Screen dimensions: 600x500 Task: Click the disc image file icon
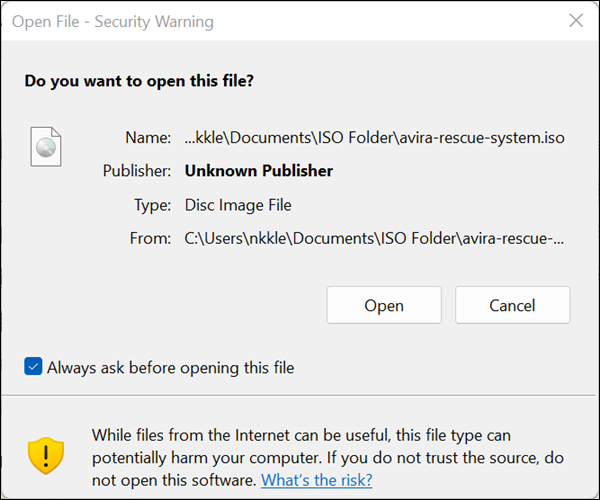(46, 147)
